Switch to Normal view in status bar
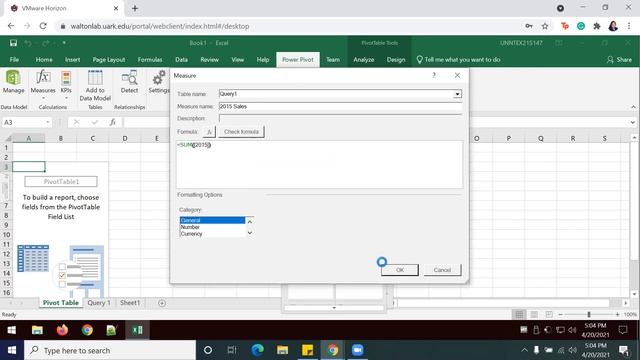The height and width of the screenshot is (360, 640). 519,314
